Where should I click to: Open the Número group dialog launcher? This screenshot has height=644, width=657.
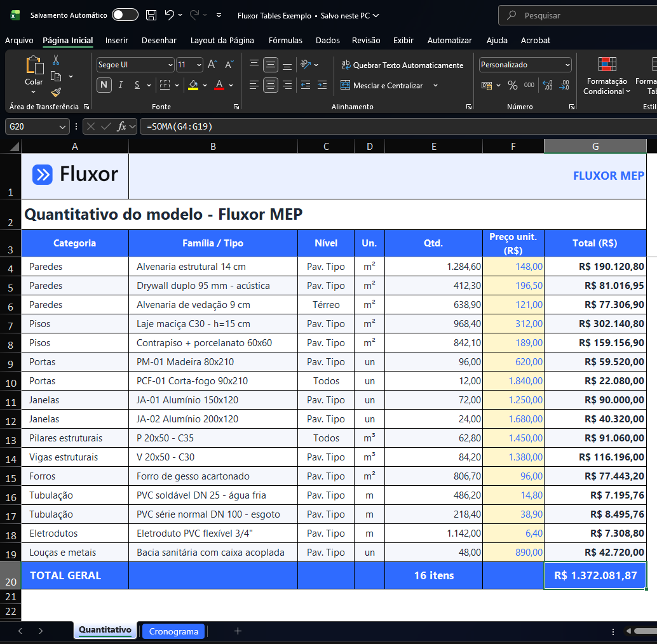[571, 107]
